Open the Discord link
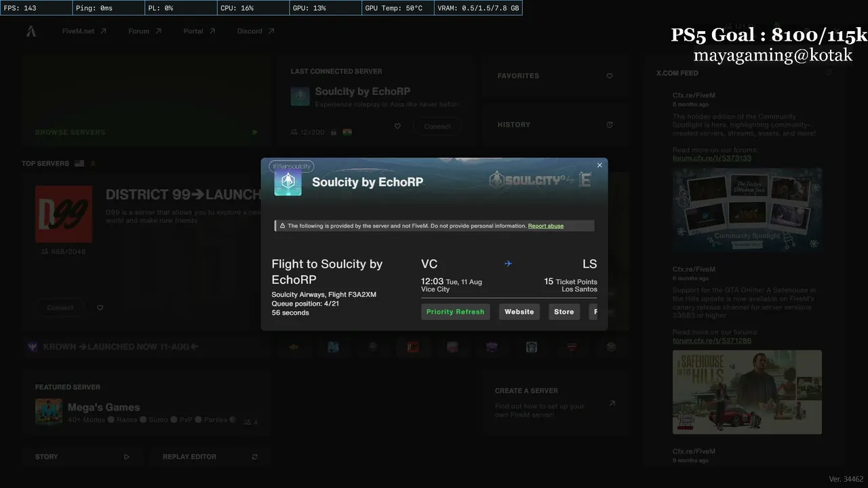Viewport: 868px width, 488px height. coord(256,31)
